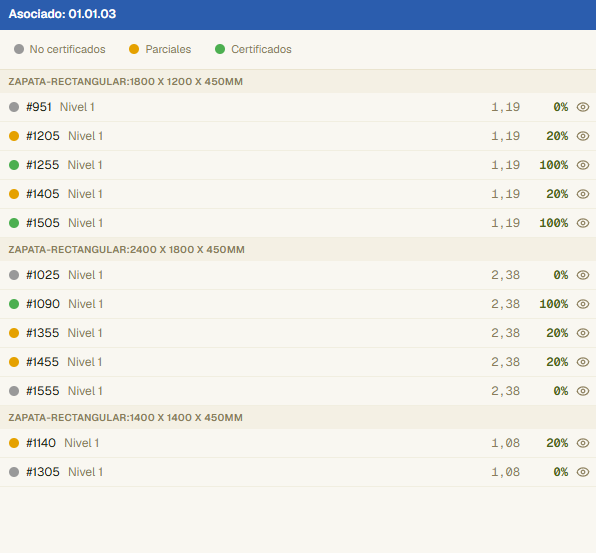
Task: Click the orange status dot of #1140
Action: [x=14, y=443]
